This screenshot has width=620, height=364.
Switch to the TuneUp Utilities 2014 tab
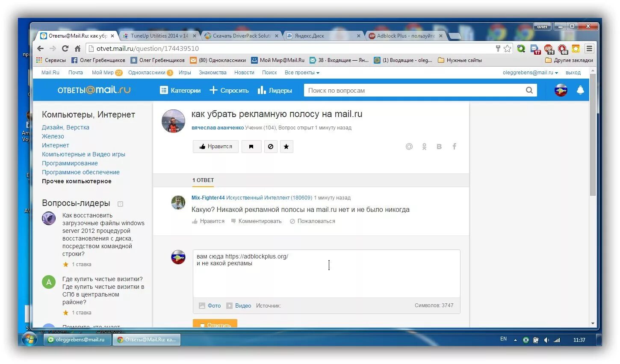[x=159, y=36]
